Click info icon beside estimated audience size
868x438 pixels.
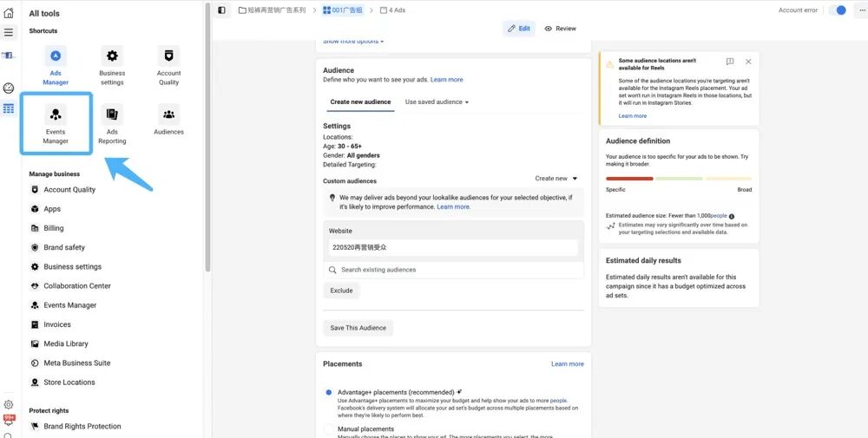(732, 216)
